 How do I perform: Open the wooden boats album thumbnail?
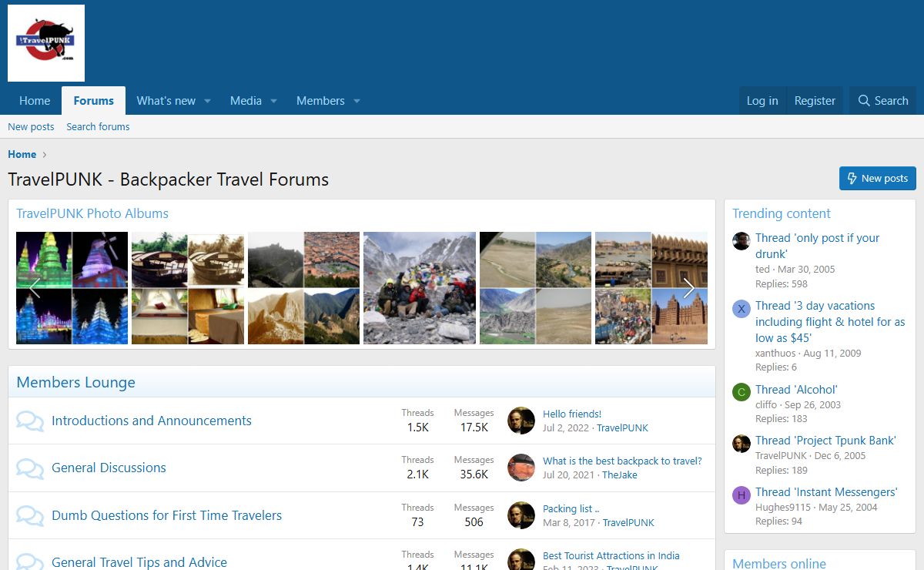tap(188, 288)
